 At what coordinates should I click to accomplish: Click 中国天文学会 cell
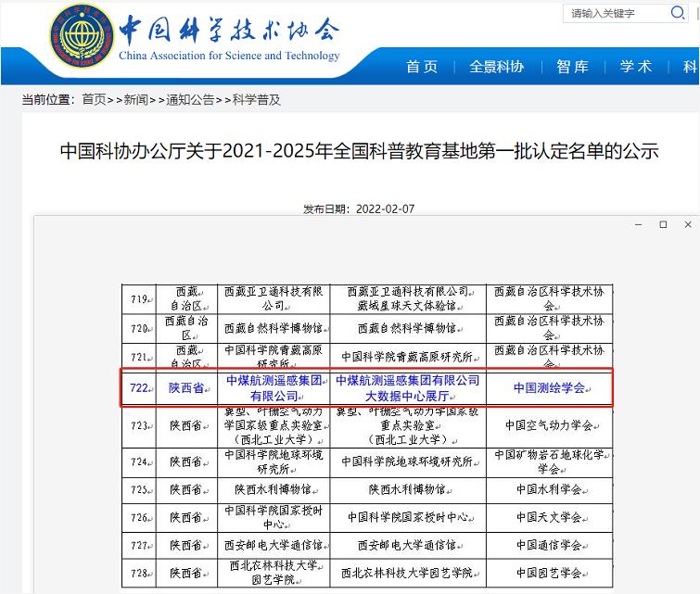click(549, 517)
